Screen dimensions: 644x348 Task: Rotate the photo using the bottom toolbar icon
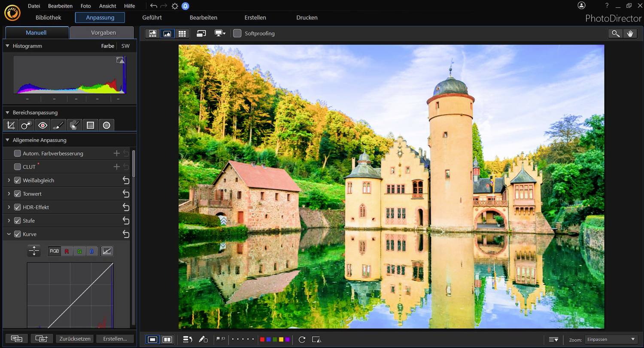pos(302,339)
